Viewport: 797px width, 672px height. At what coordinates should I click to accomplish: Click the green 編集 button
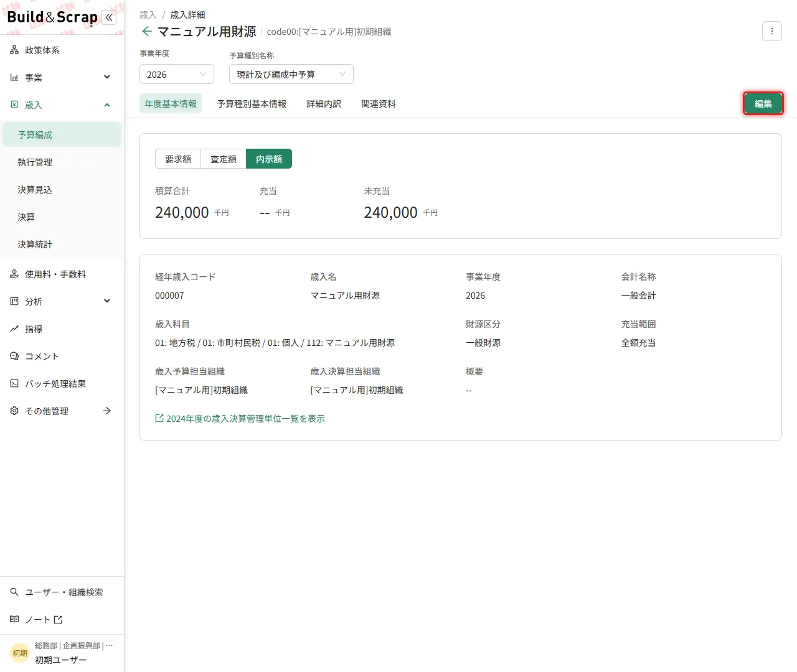pyautogui.click(x=763, y=104)
